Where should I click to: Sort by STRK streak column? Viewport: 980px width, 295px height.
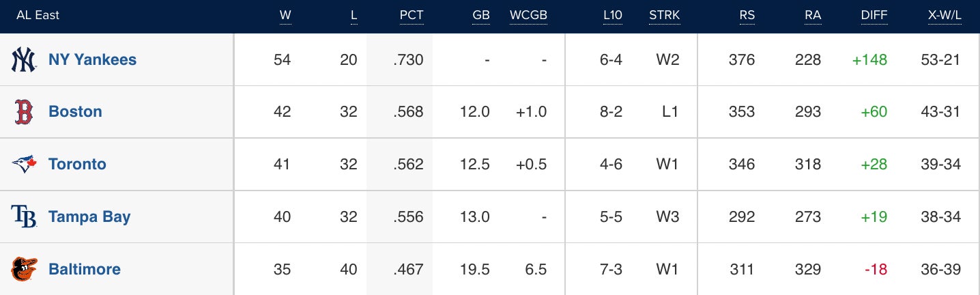(x=664, y=15)
